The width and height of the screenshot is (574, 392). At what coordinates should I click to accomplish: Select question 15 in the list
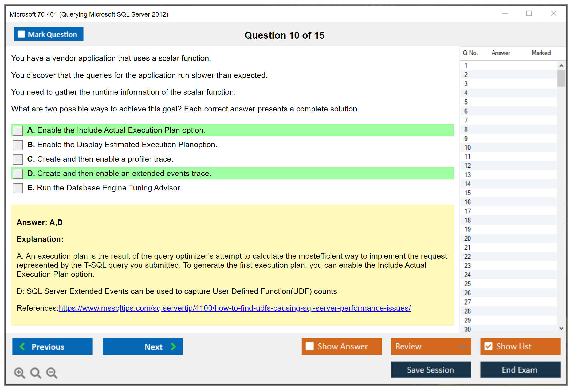coord(467,193)
